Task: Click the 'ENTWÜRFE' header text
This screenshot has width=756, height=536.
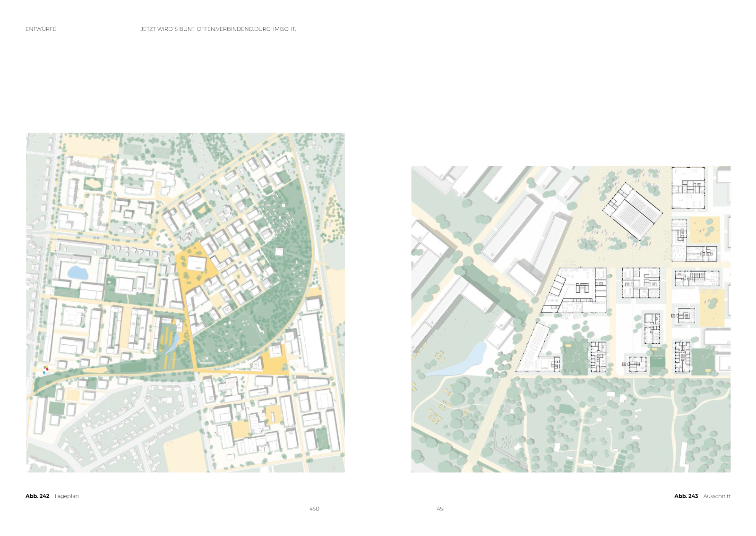Action: tap(41, 29)
